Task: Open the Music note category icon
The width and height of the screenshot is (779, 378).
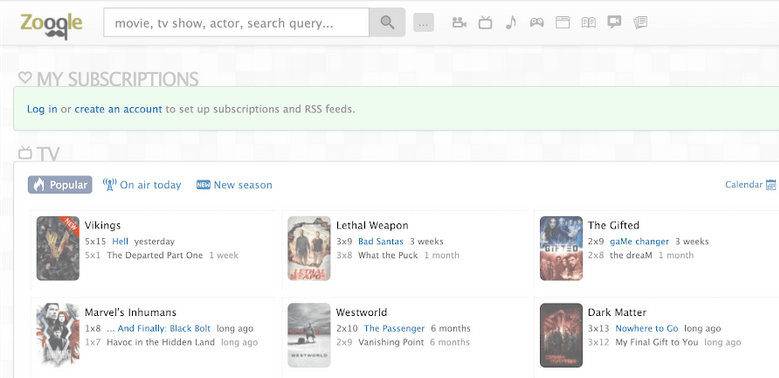Action: (511, 22)
